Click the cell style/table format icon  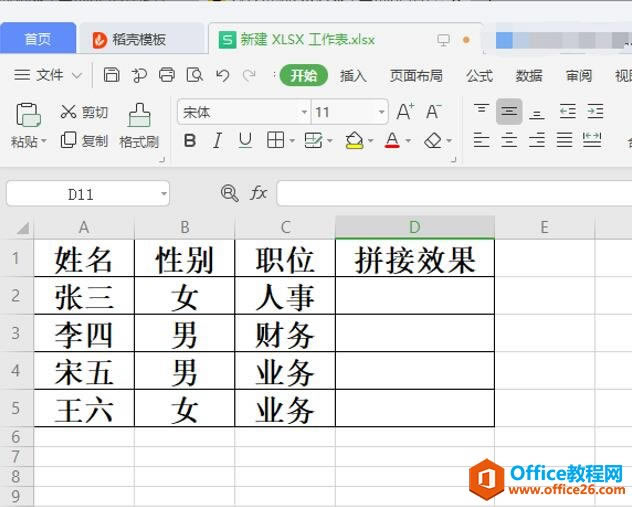click(313, 140)
